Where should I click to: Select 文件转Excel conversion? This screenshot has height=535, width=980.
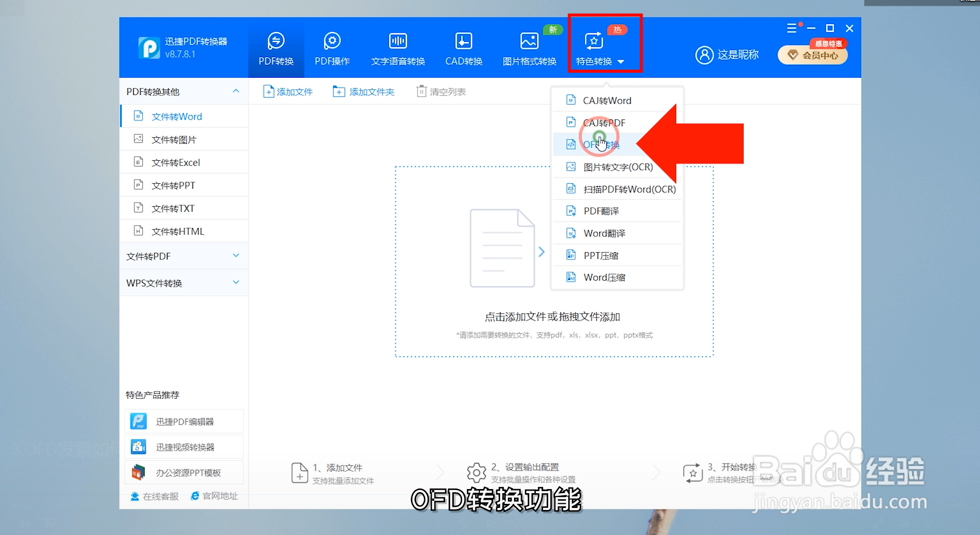[176, 162]
